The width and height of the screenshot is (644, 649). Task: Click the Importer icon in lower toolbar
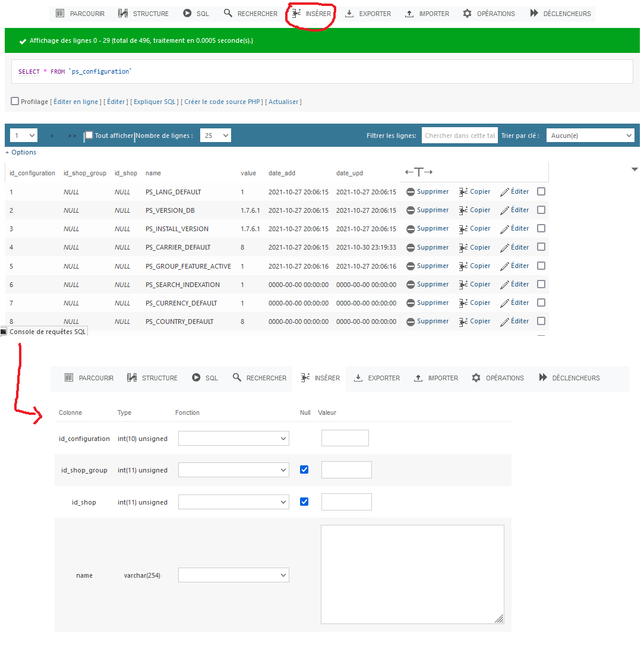(x=418, y=378)
